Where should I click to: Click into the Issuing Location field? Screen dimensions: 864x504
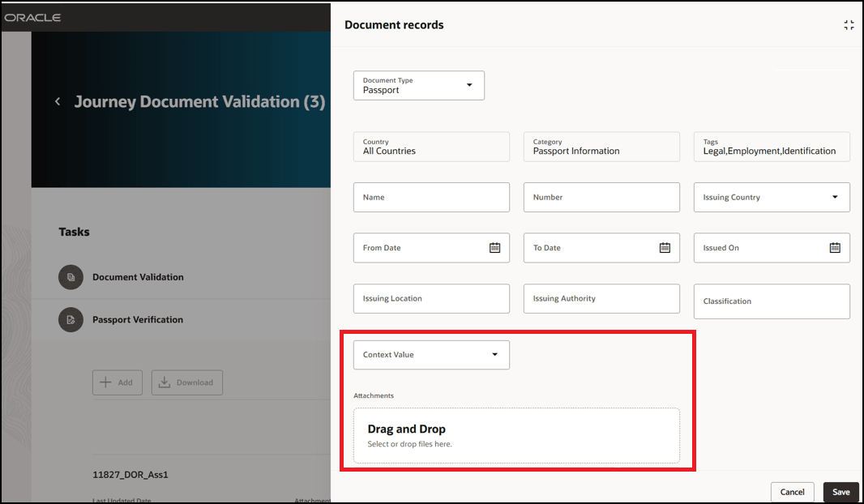pyautogui.click(x=431, y=298)
